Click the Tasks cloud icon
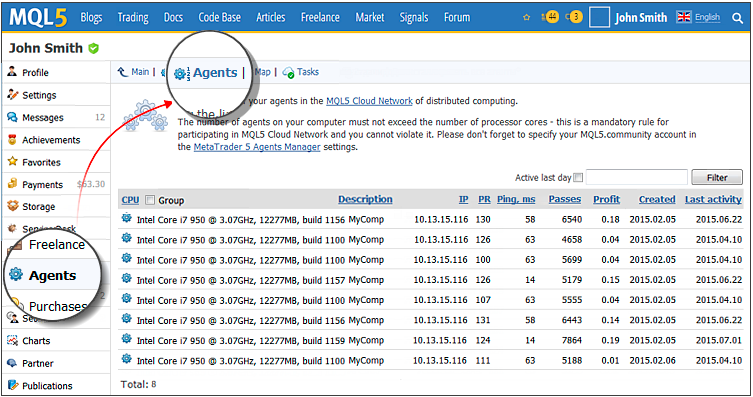753x397 pixels. click(x=288, y=72)
